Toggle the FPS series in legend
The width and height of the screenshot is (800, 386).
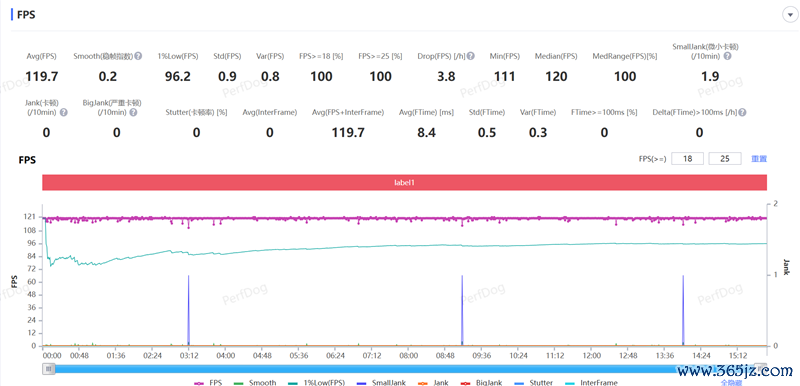point(208,382)
